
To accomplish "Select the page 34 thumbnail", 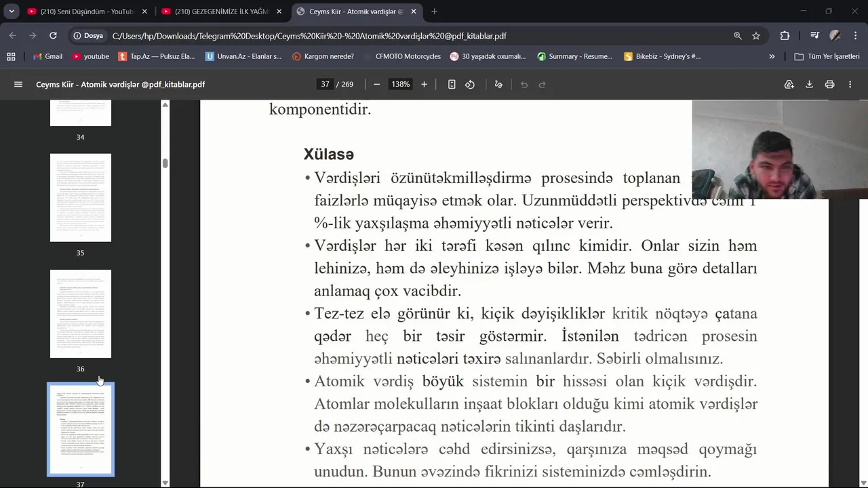I will click(81, 113).
